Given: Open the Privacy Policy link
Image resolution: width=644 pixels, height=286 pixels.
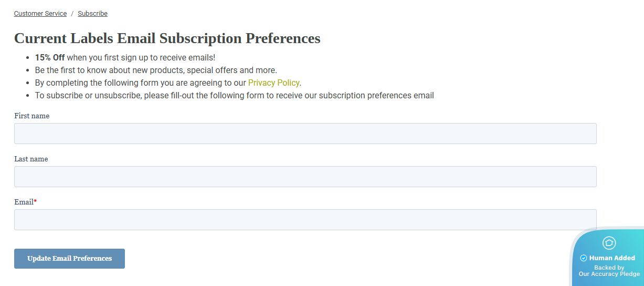Looking at the screenshot, I should [x=273, y=83].
